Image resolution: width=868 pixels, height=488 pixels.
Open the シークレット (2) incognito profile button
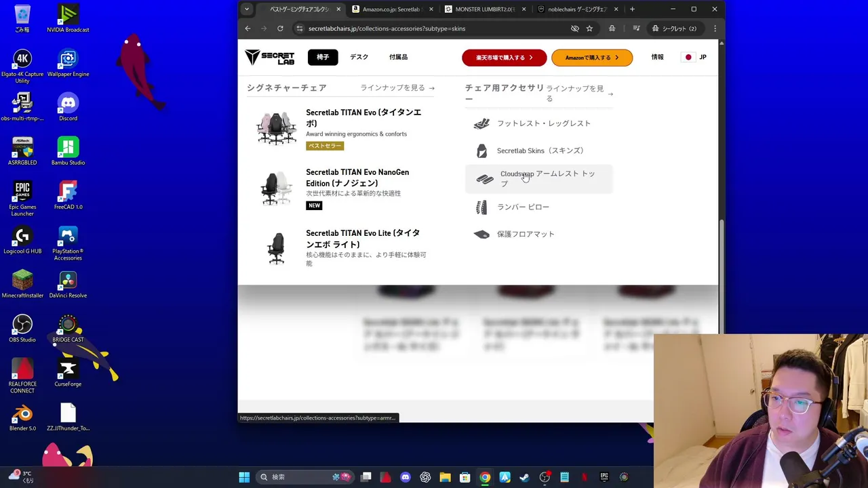(x=674, y=28)
